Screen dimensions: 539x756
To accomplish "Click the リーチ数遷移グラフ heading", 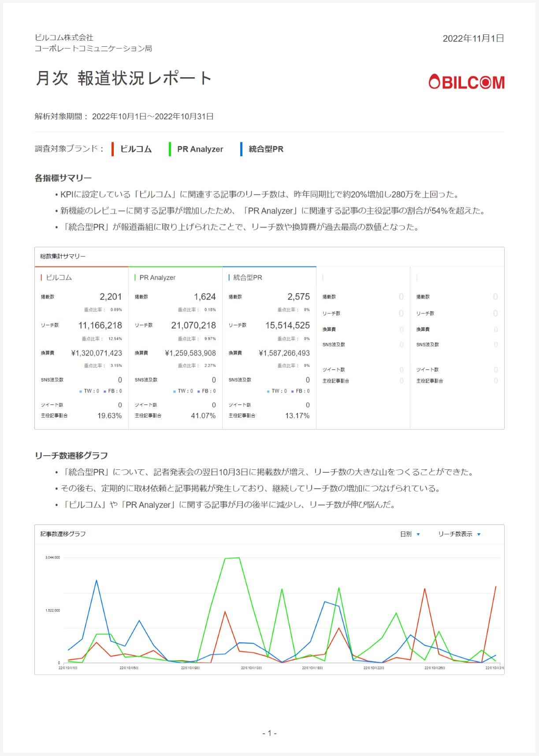I will (x=71, y=456).
